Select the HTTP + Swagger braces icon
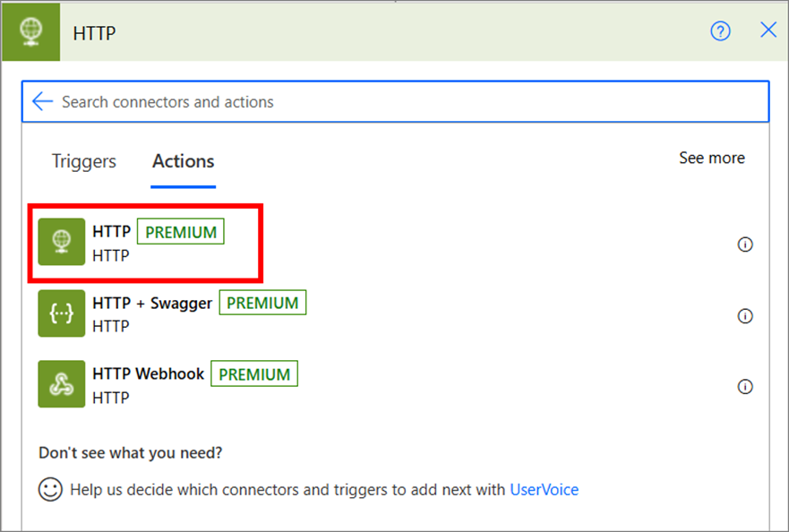This screenshot has height=532, width=789. [x=61, y=313]
